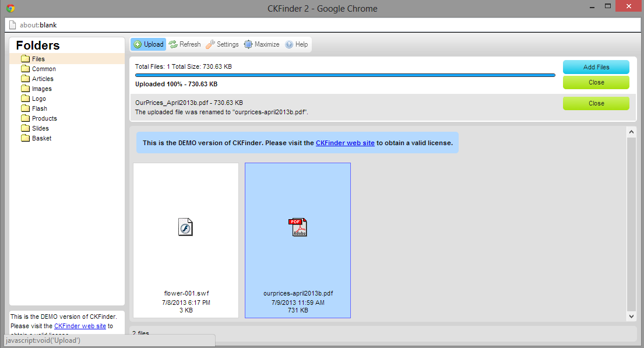The image size is (644, 348).
Task: Click the Chrome logo in title bar
Action: [10, 8]
